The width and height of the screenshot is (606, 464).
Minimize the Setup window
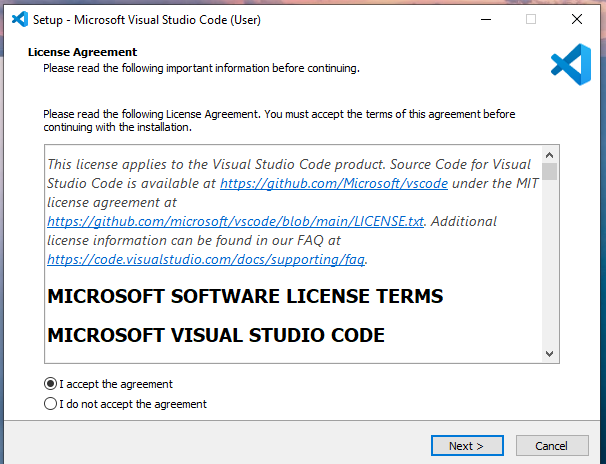[x=485, y=18]
